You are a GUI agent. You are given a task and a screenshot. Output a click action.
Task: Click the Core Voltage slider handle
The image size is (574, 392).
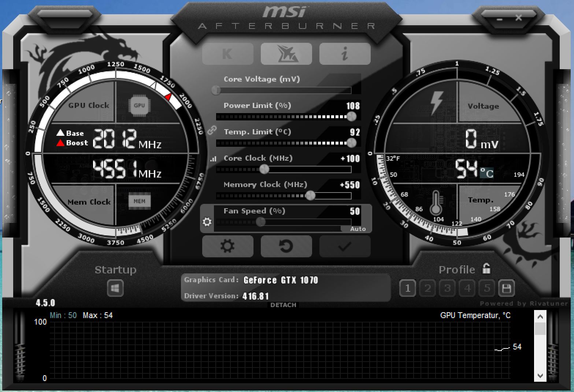click(216, 90)
